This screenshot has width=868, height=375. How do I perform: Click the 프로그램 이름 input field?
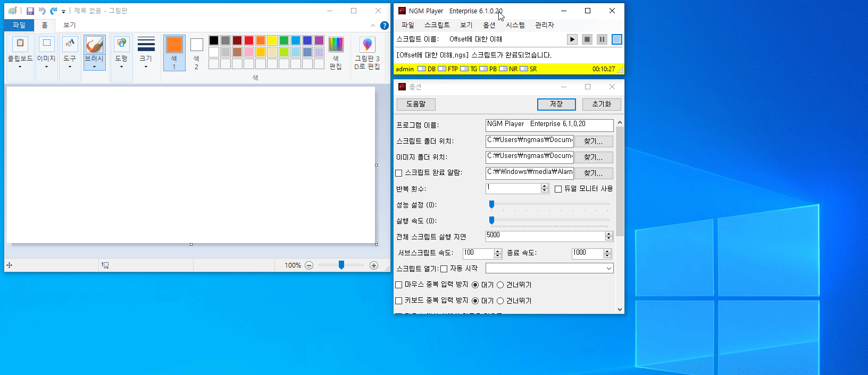[x=549, y=125]
